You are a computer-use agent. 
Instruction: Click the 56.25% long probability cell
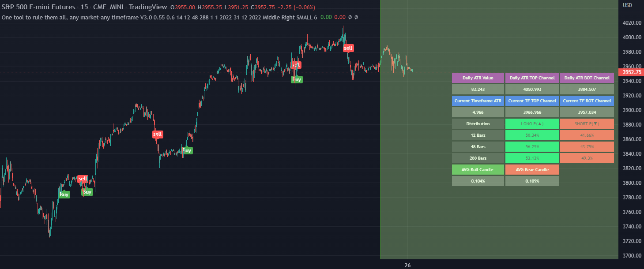pos(532,147)
